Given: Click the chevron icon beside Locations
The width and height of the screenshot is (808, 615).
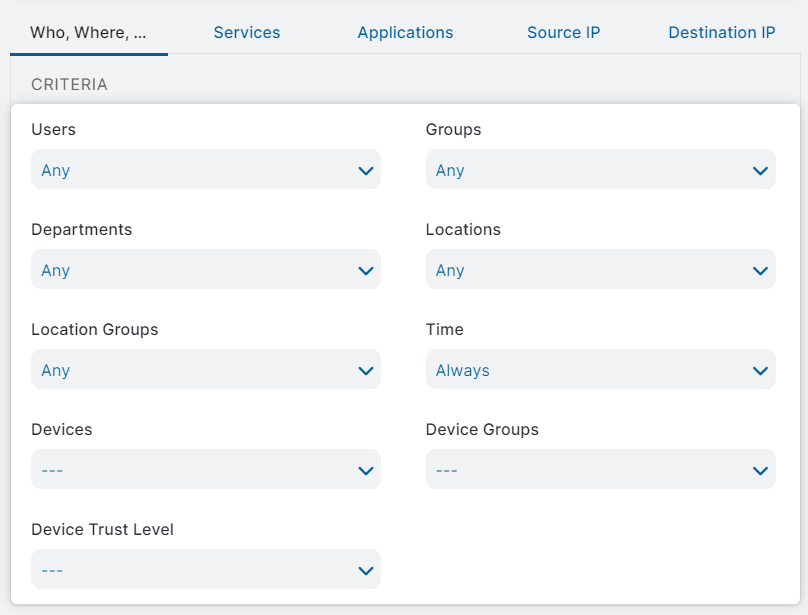Looking at the screenshot, I should 761,269.
